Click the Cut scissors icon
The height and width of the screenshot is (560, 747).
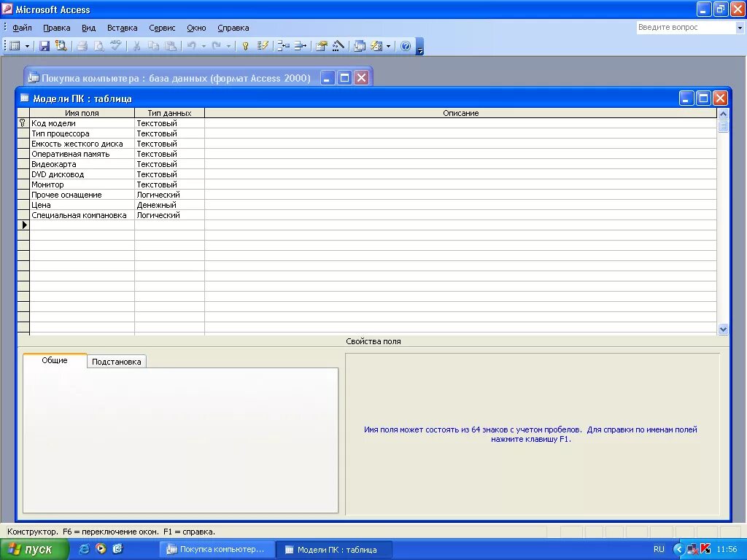tap(136, 46)
